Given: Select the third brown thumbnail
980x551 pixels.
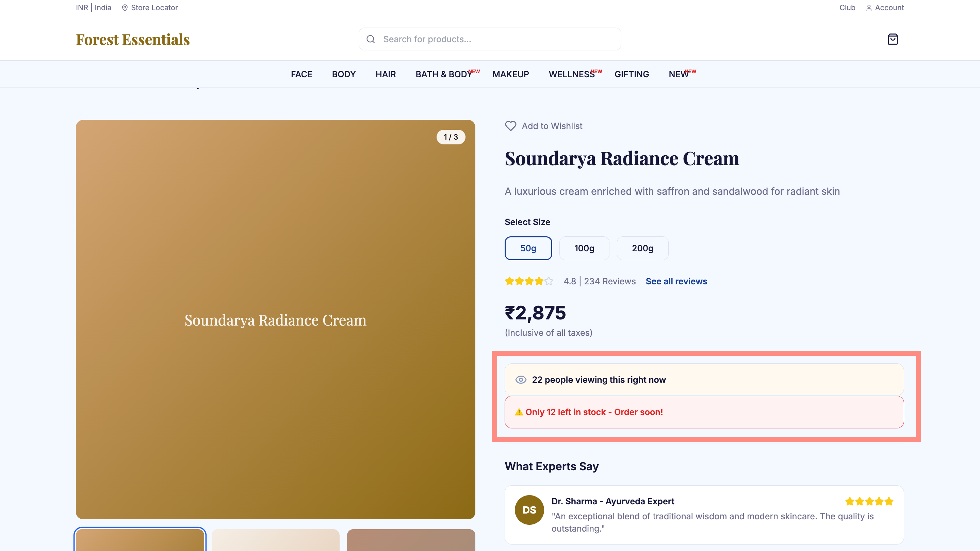Looking at the screenshot, I should coord(411,540).
